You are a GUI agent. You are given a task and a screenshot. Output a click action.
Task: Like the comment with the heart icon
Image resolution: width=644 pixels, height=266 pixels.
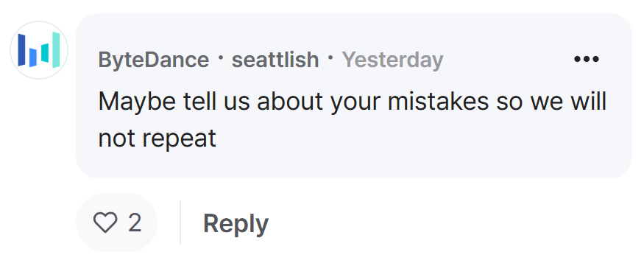pyautogui.click(x=105, y=223)
